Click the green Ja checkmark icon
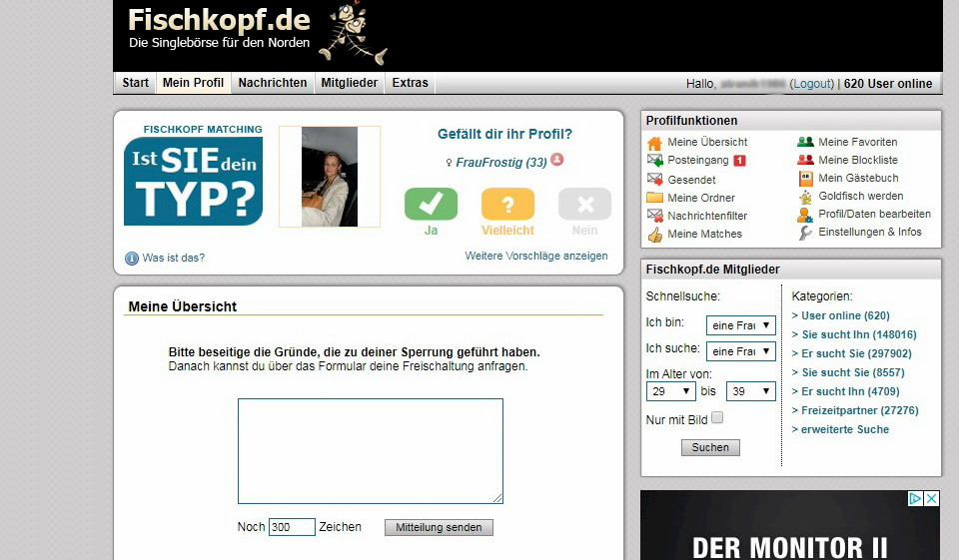The height and width of the screenshot is (560, 959). [x=431, y=204]
